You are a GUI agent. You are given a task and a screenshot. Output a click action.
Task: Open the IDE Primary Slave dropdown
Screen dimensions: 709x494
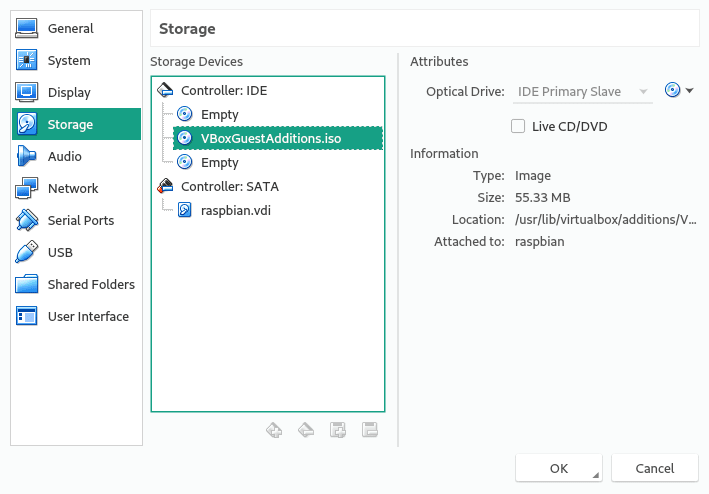(x=582, y=92)
